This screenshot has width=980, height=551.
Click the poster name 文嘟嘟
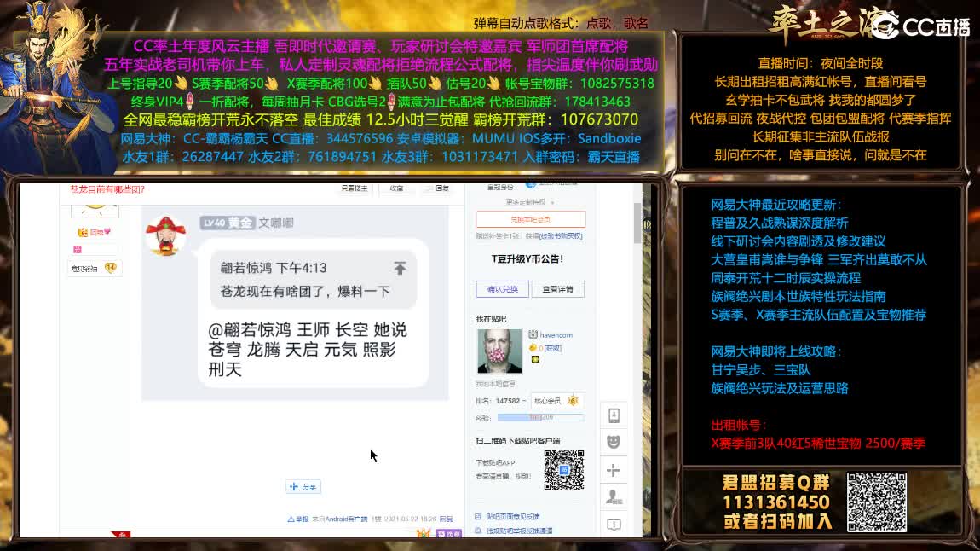coord(276,223)
